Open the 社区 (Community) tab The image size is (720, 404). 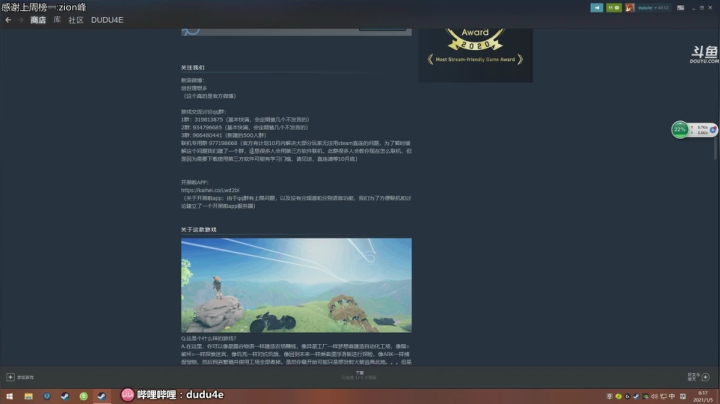[76, 20]
